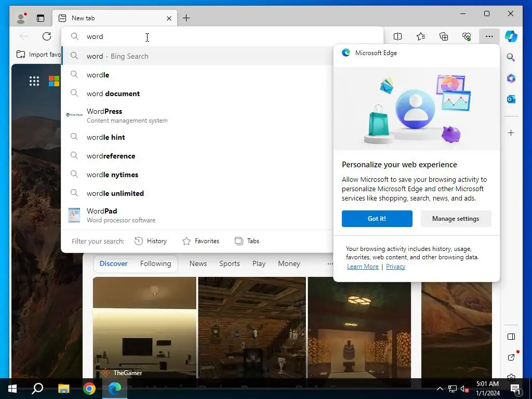Viewport: 532px width, 399px height.
Task: Click the sidebar Search icon
Action: coord(511,57)
